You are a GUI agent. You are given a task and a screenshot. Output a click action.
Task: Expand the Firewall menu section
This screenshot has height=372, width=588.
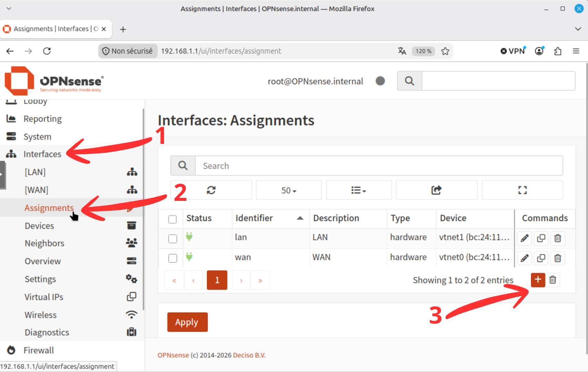point(39,350)
